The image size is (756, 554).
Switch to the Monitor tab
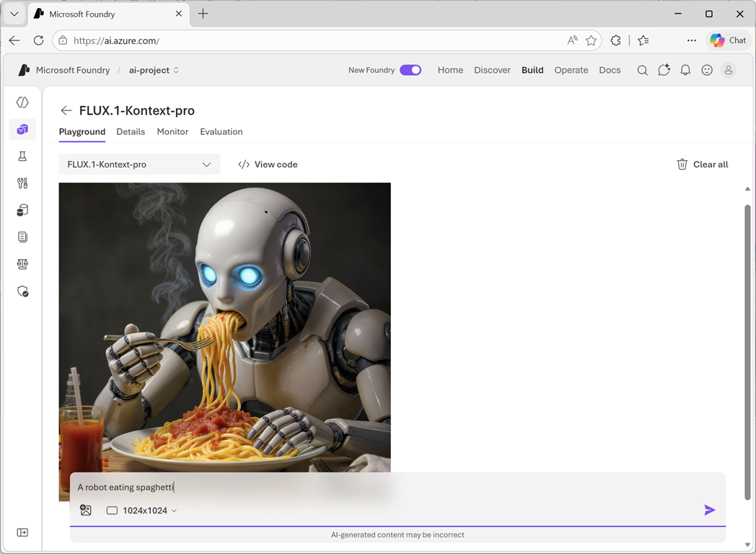(x=172, y=131)
